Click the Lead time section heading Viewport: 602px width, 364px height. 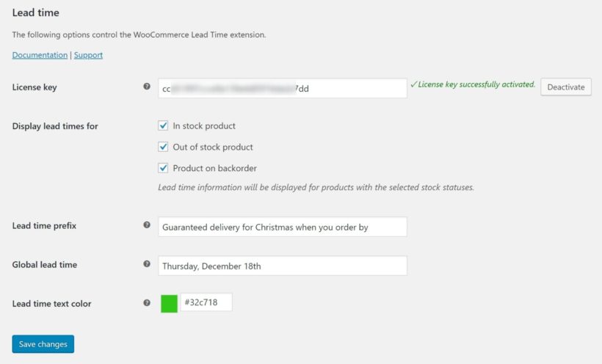[36, 12]
